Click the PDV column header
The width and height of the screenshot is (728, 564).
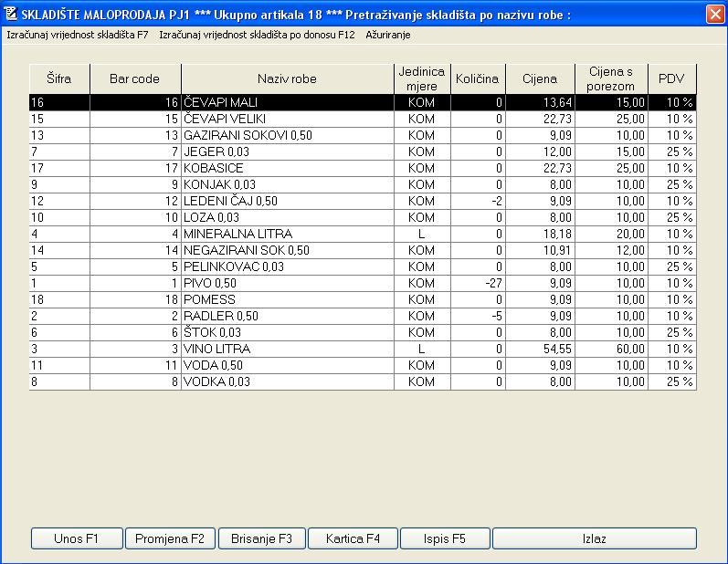coord(671,78)
